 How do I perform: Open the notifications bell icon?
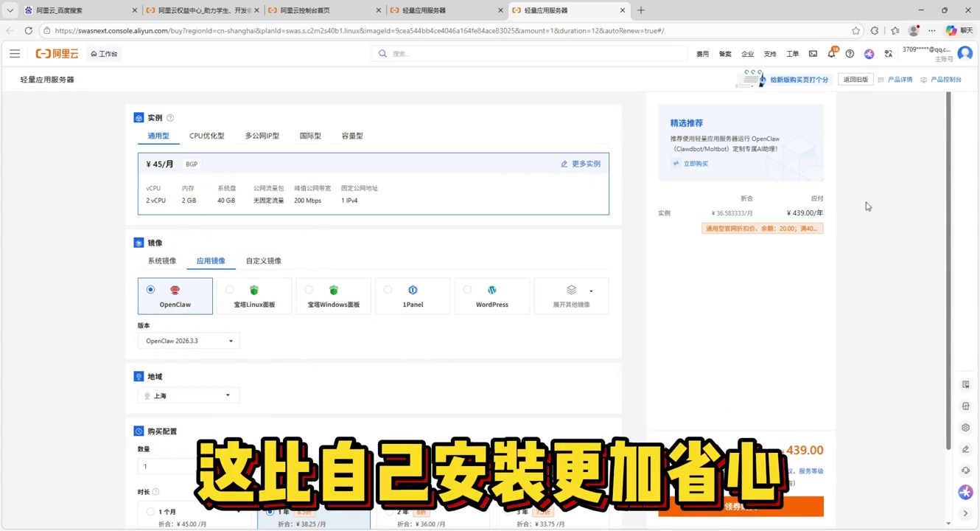(x=832, y=53)
